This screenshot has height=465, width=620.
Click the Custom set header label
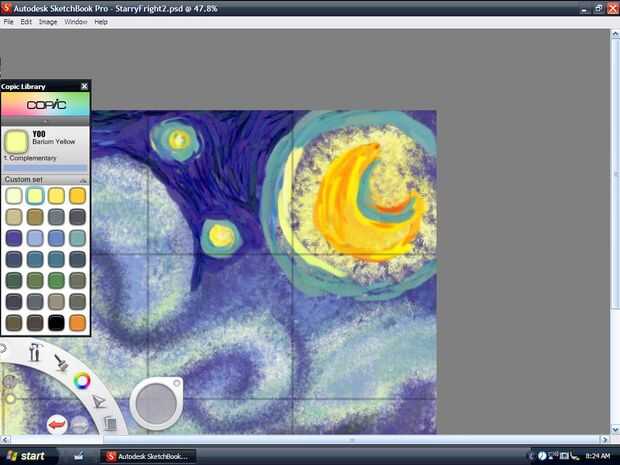point(23,180)
